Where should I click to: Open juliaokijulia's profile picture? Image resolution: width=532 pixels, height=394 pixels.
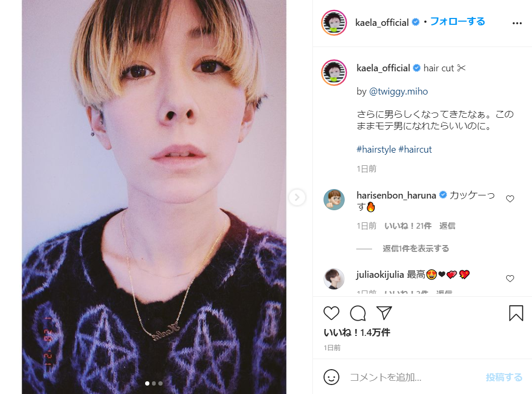tap(334, 278)
